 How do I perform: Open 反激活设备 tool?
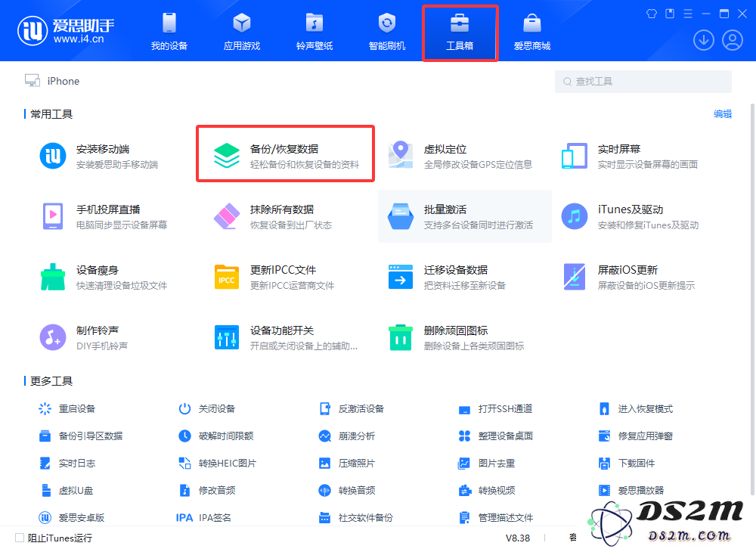[352, 408]
